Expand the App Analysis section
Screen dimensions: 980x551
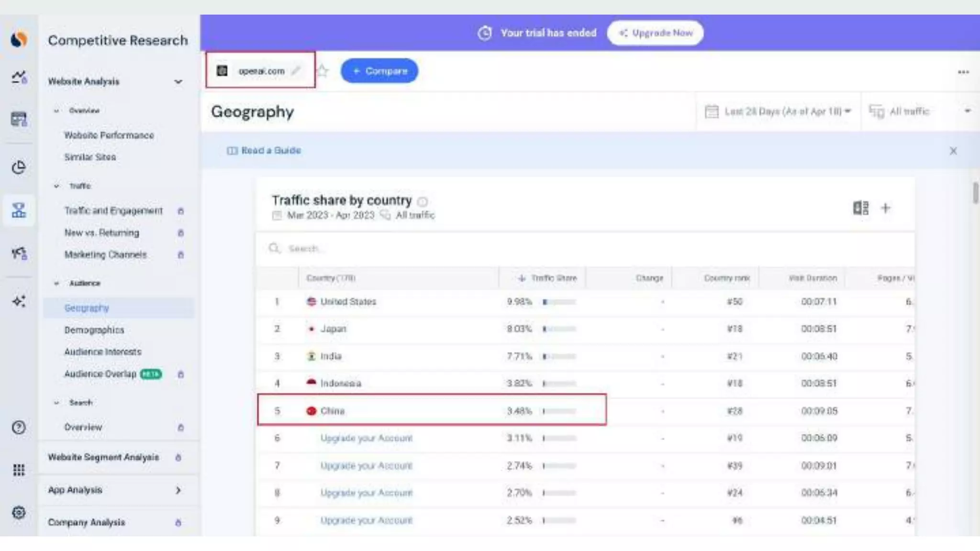point(178,490)
